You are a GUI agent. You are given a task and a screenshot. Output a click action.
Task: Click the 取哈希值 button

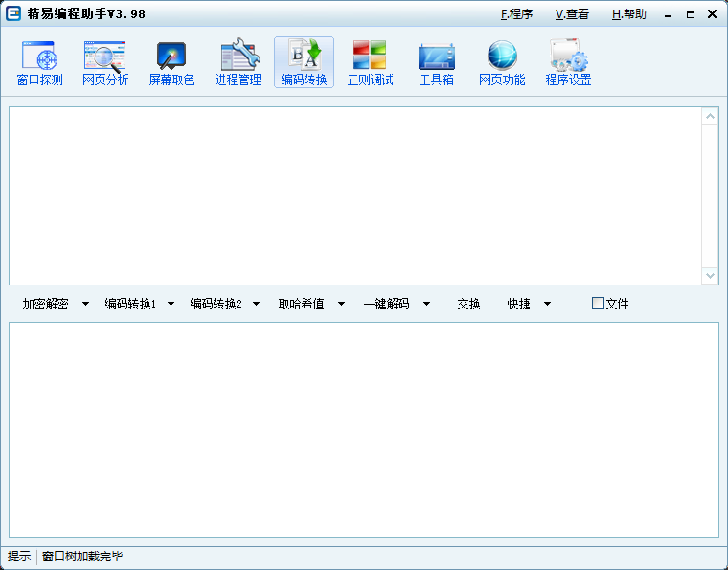pos(302,304)
